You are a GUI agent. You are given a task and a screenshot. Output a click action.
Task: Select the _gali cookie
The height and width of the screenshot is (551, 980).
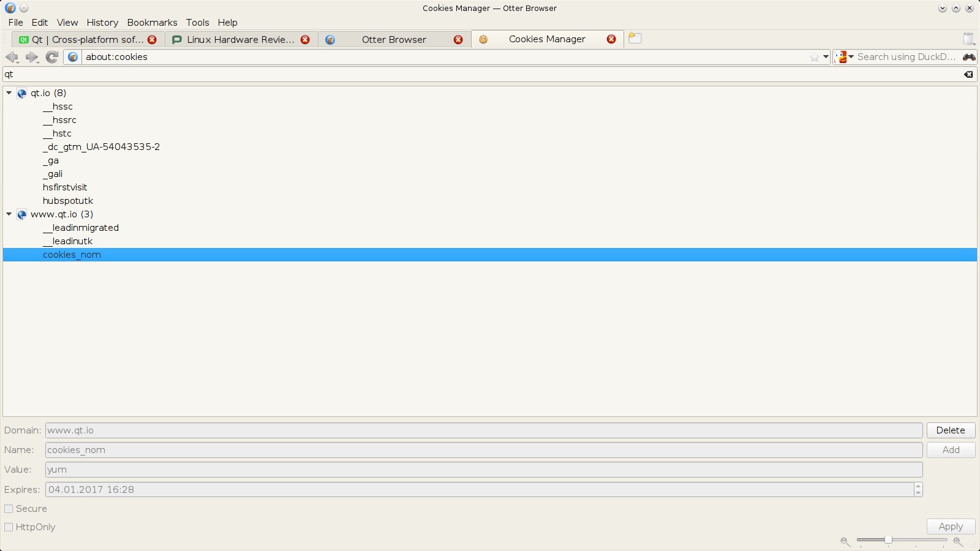point(53,174)
